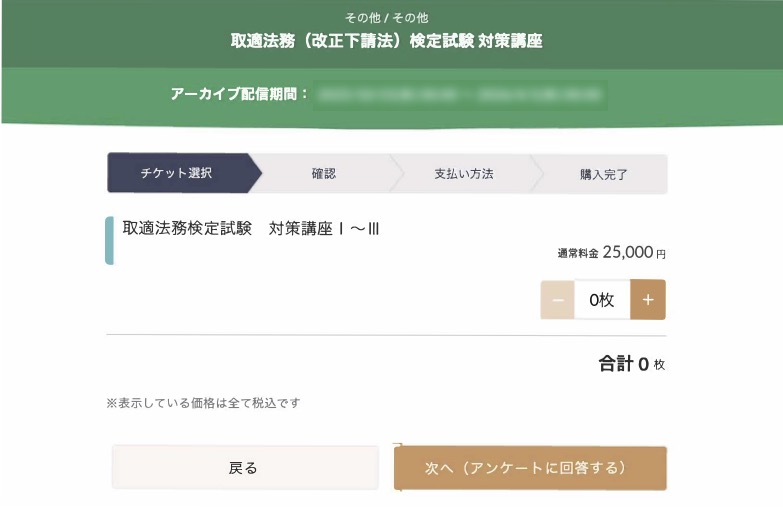Viewport: 783px width, 507px height.
Task: Click the 取適法務（改正下請法）検定試験 対策講座 page title
Action: coord(387,42)
